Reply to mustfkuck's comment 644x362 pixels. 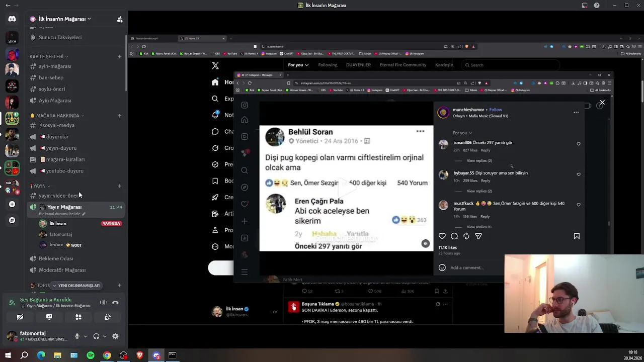(485, 217)
